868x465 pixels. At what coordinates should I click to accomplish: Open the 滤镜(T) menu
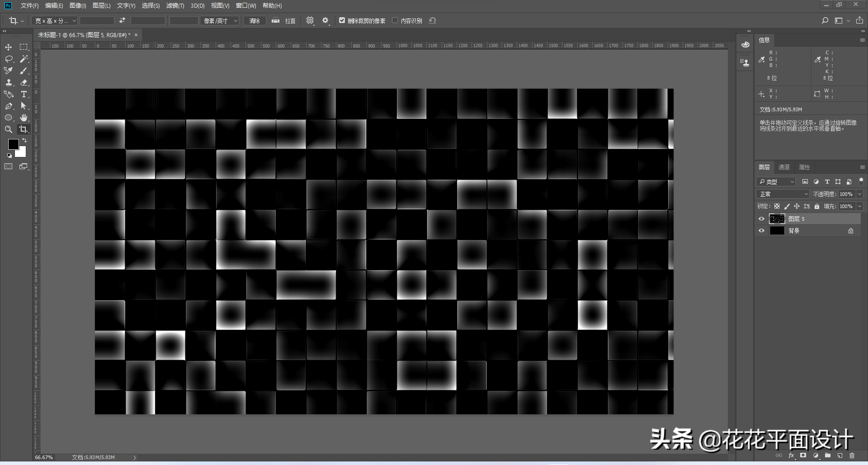pyautogui.click(x=175, y=5)
